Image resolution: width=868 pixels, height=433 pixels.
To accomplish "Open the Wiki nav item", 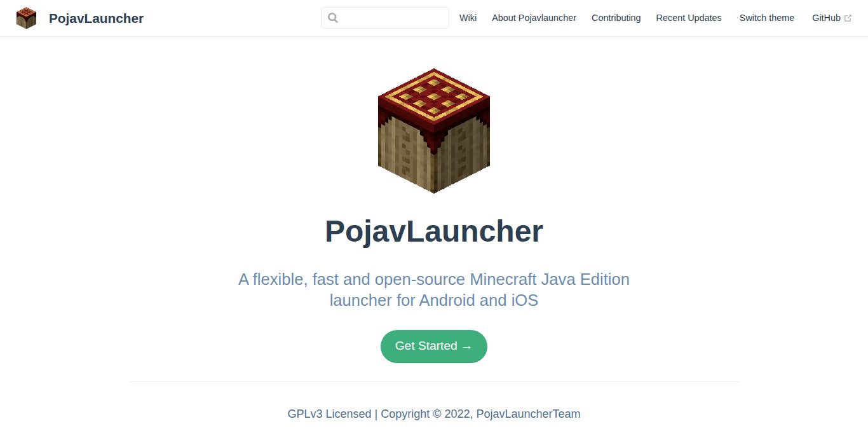I will 468,18.
